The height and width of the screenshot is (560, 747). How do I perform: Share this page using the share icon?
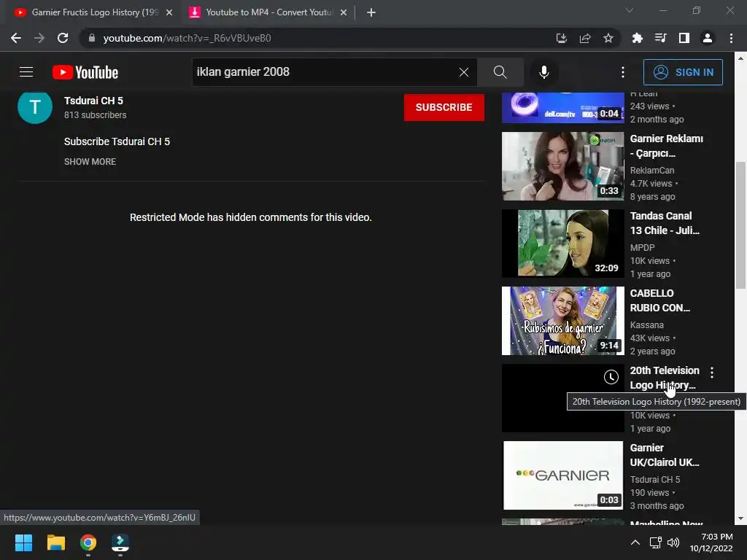585,38
